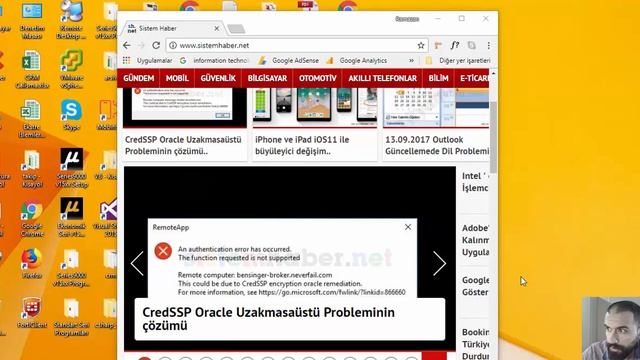Open the Google Göster sidebar headline

pyautogui.click(x=476, y=286)
